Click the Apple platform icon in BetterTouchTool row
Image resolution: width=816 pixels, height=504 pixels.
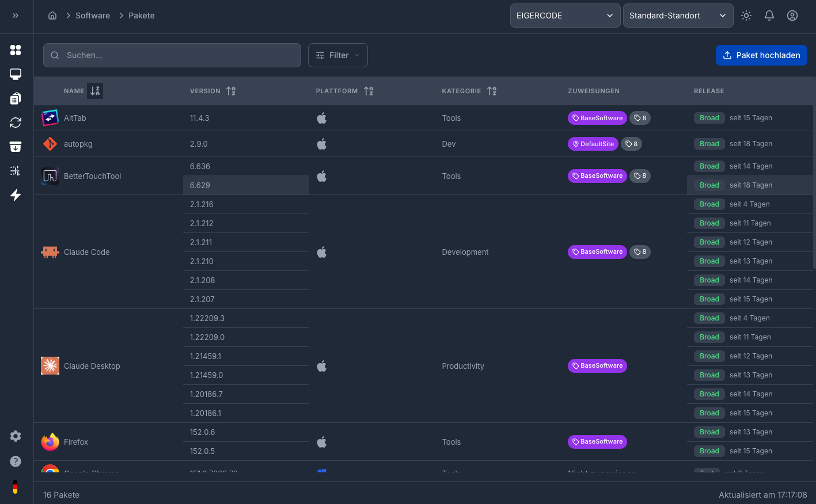click(322, 176)
